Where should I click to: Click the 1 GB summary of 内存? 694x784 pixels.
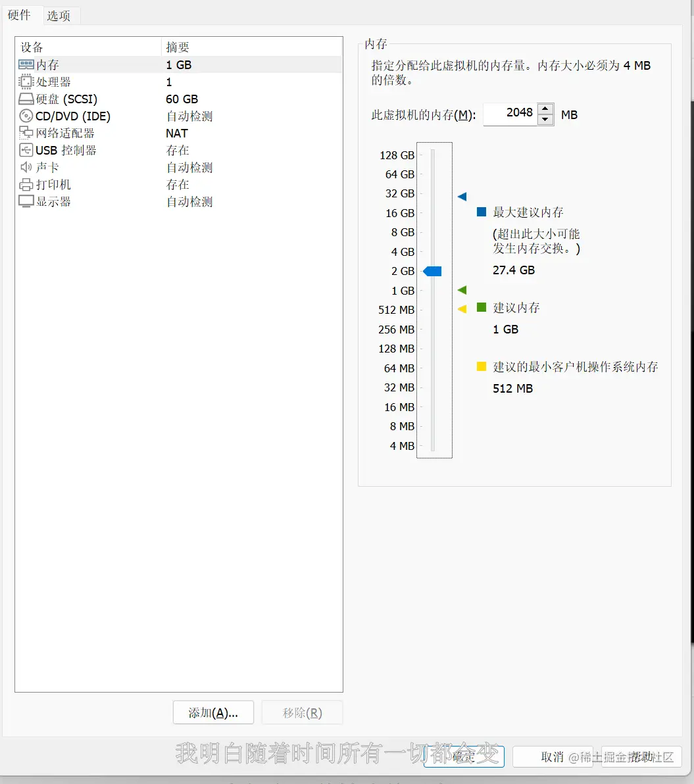pos(178,65)
